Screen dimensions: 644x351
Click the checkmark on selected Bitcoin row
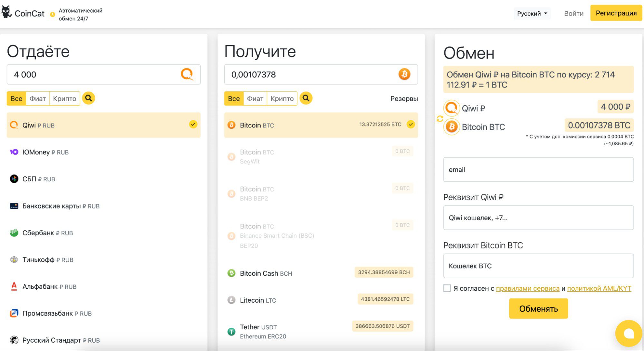point(410,124)
